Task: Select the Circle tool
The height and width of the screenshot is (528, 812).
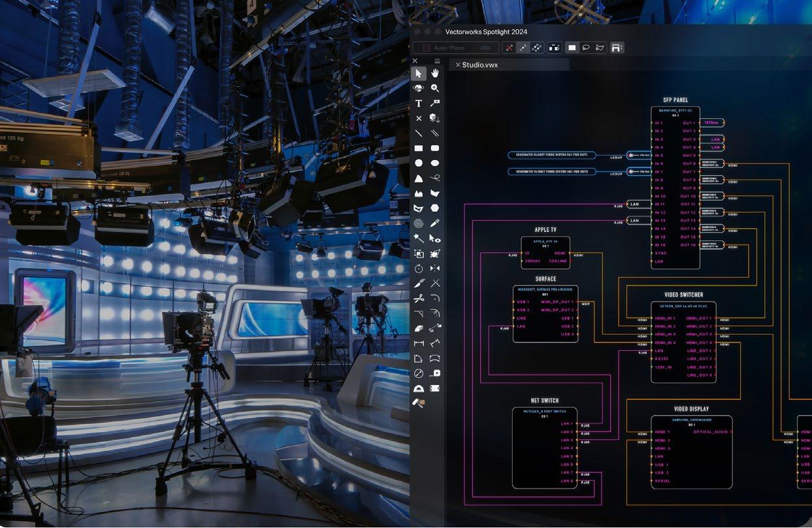Action: [x=419, y=163]
